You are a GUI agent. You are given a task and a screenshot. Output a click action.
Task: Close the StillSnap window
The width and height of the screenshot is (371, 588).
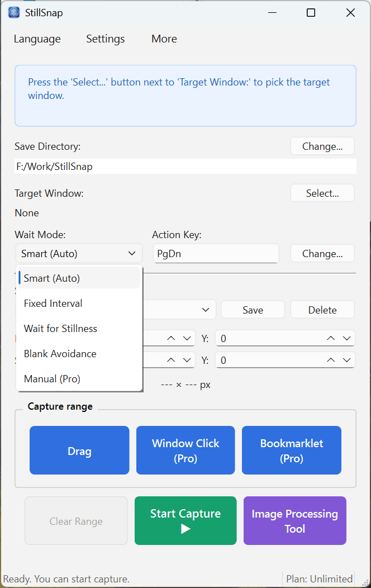pos(350,13)
